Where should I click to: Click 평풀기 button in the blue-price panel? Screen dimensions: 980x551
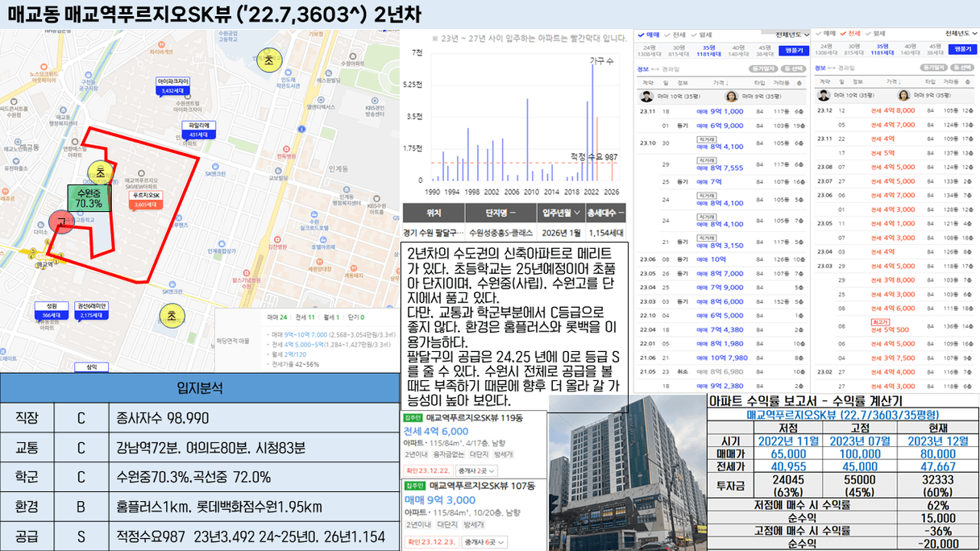(x=794, y=50)
